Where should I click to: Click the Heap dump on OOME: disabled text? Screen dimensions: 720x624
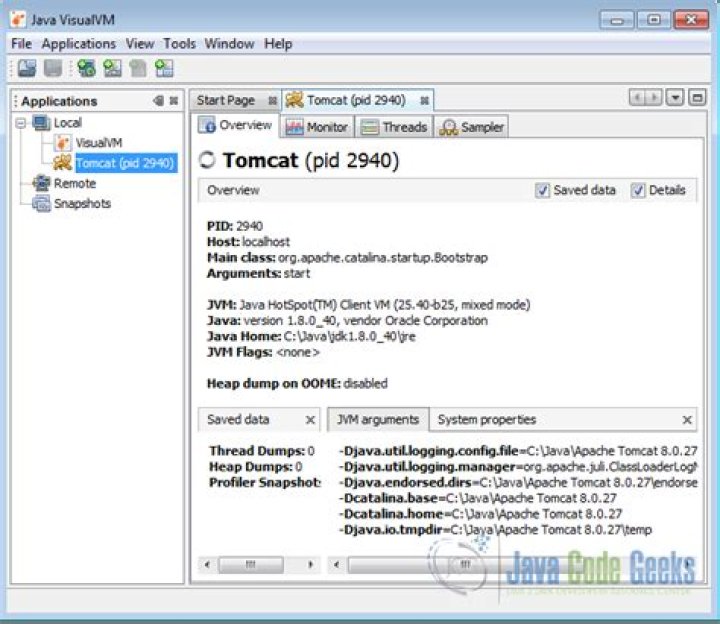297,383
